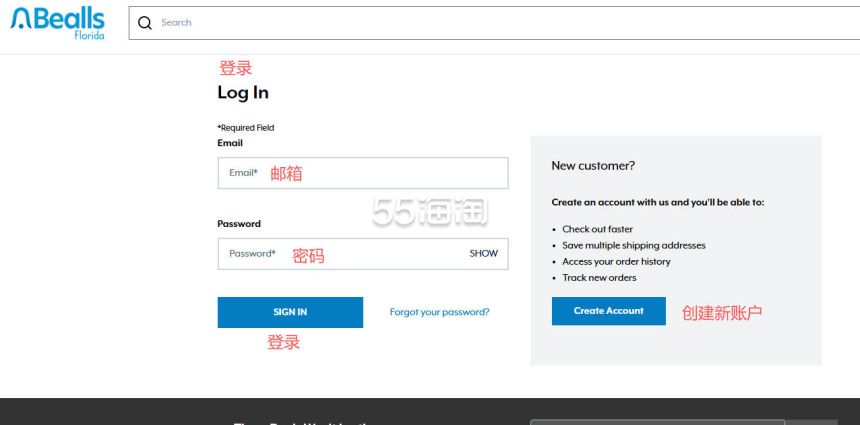Viewport: 860px width, 425px height.
Task: Open the Forgot your password link
Action: click(439, 312)
